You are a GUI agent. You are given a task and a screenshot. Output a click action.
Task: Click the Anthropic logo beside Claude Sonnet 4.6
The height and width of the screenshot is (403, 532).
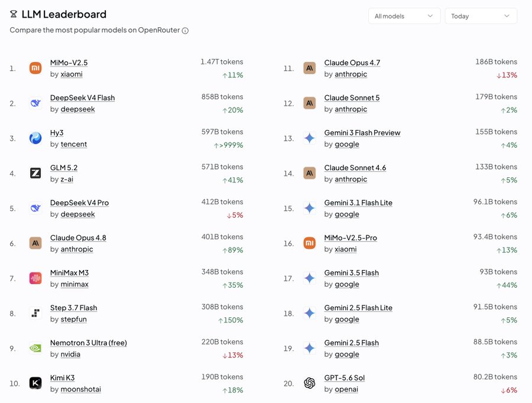pyautogui.click(x=309, y=173)
